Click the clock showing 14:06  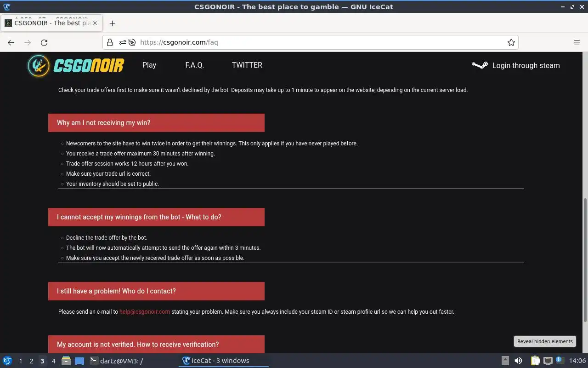click(x=577, y=361)
